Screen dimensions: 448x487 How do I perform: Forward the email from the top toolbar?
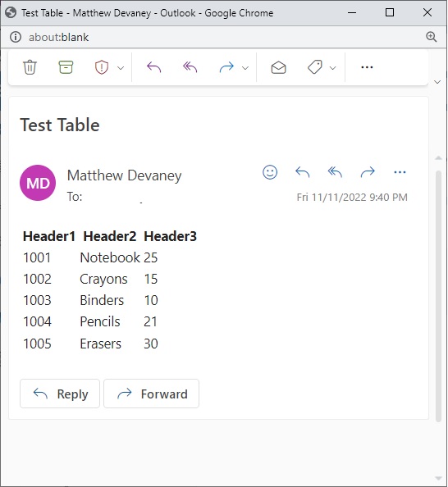(x=226, y=67)
